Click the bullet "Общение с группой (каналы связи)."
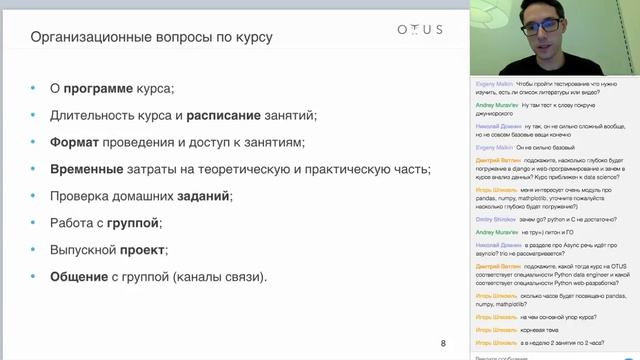Viewport: 640px width, 360px height. [x=158, y=277]
